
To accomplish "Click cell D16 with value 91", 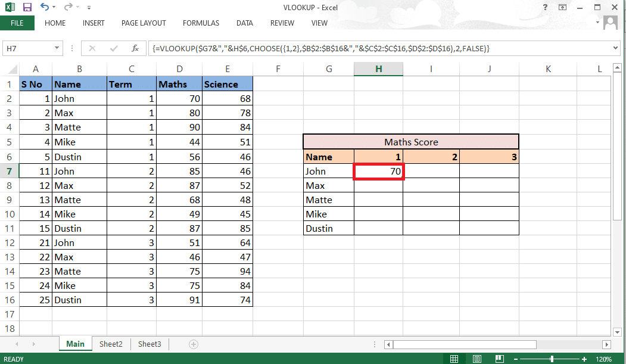I will click(x=179, y=300).
